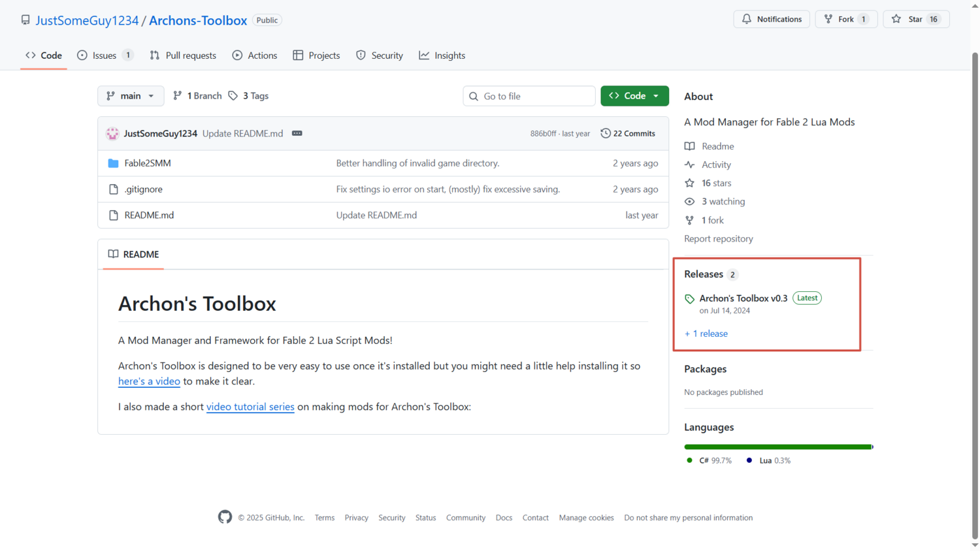Click the GitHub logo in footer
Image resolution: width=980 pixels, height=551 pixels.
(x=225, y=517)
